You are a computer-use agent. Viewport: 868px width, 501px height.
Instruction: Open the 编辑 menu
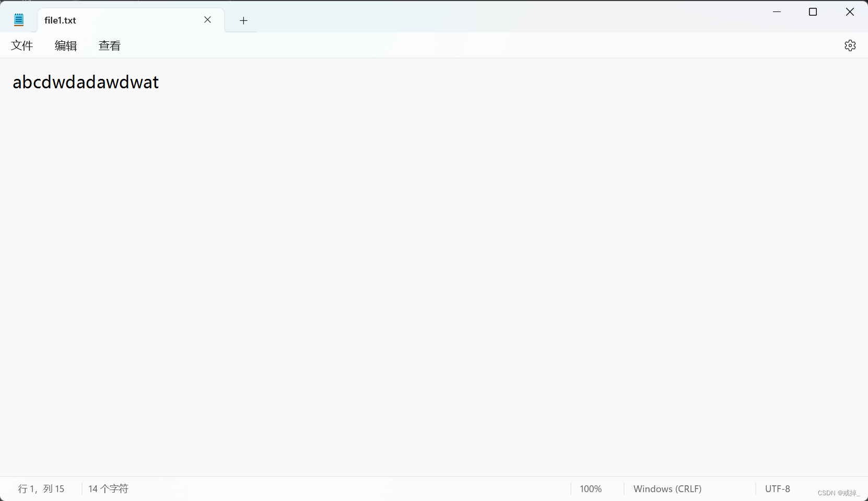point(65,45)
